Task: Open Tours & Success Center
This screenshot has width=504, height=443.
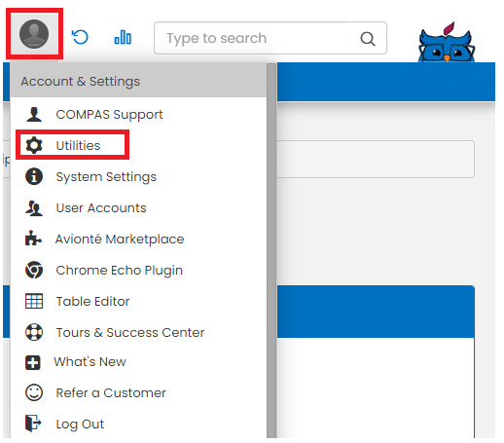Action: [x=130, y=333]
